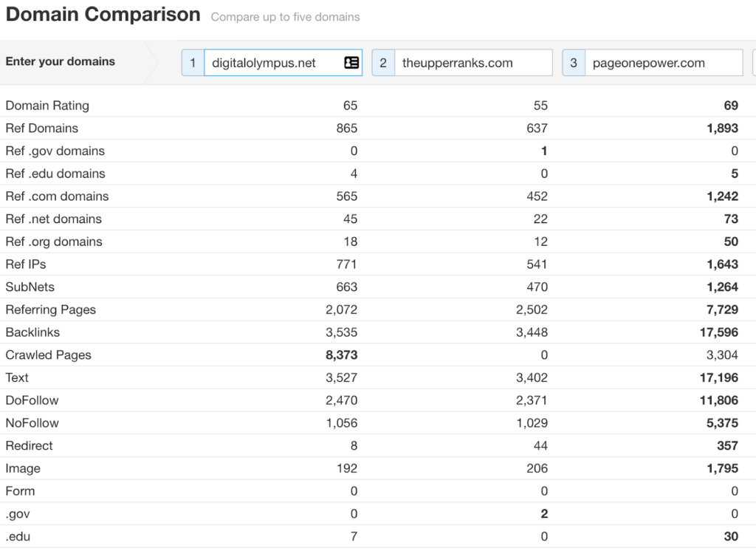Select the Ref IPs row label
756x557 pixels.
click(x=26, y=264)
